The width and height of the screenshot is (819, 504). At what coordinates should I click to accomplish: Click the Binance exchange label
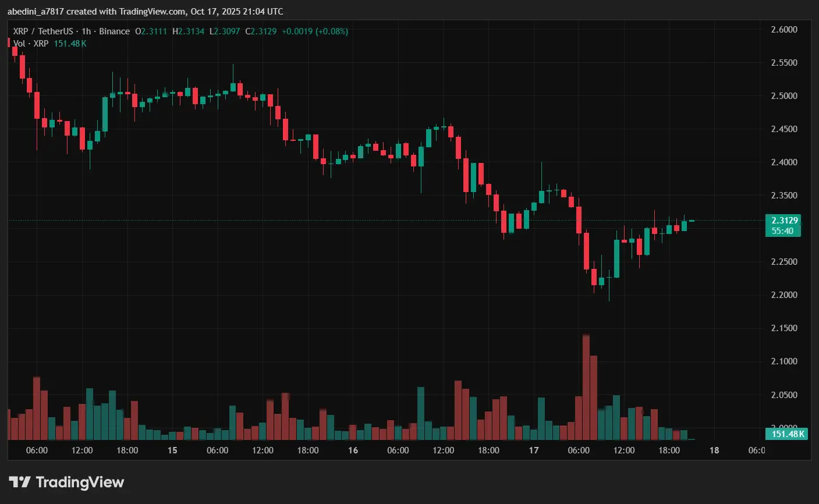coord(114,31)
